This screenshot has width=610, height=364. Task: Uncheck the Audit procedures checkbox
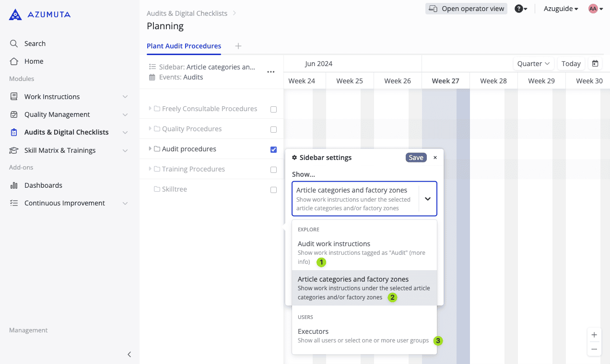[x=274, y=149]
